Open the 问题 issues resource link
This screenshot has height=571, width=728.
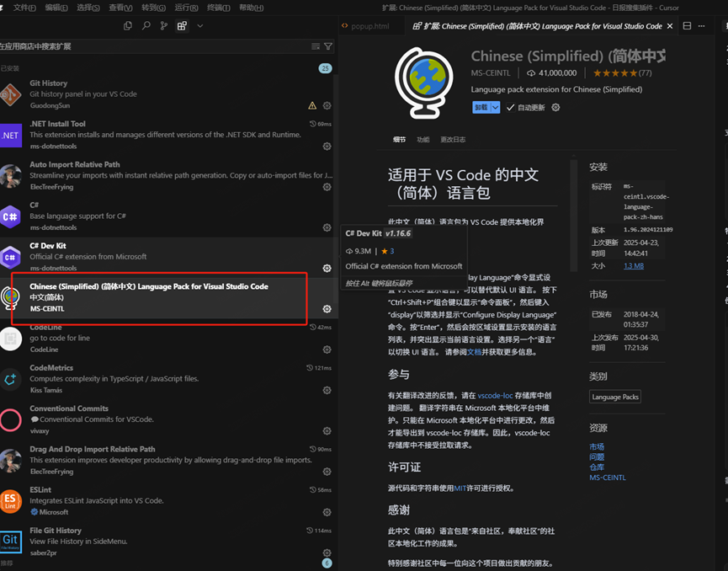point(597,456)
